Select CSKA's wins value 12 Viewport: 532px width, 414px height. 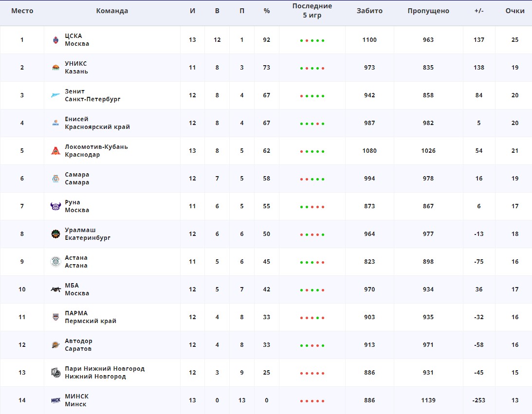[217, 40]
